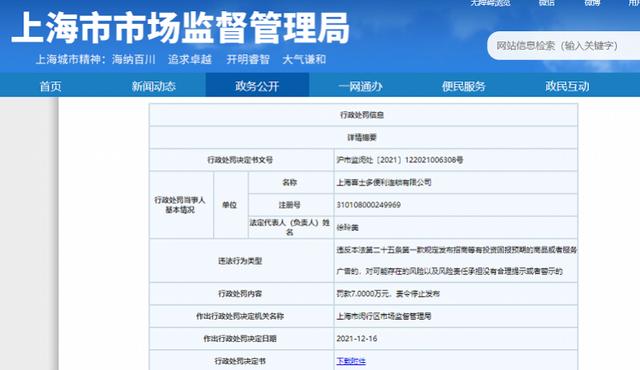The image size is (640, 370).
Task: Click the 行政处罚当事人基本情况 cell
Action: pos(181,205)
